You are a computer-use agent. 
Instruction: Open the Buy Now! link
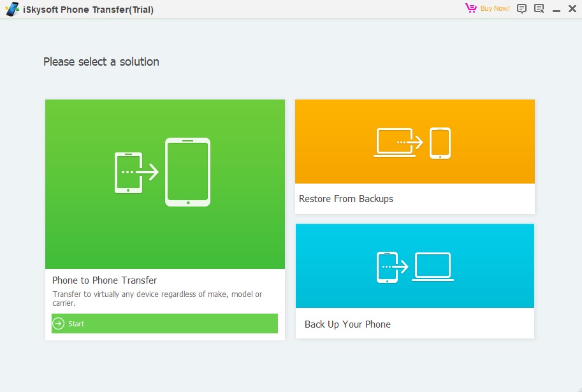pos(495,8)
